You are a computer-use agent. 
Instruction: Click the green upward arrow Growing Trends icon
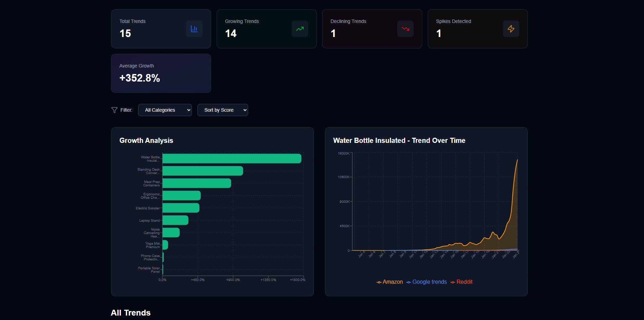point(300,29)
